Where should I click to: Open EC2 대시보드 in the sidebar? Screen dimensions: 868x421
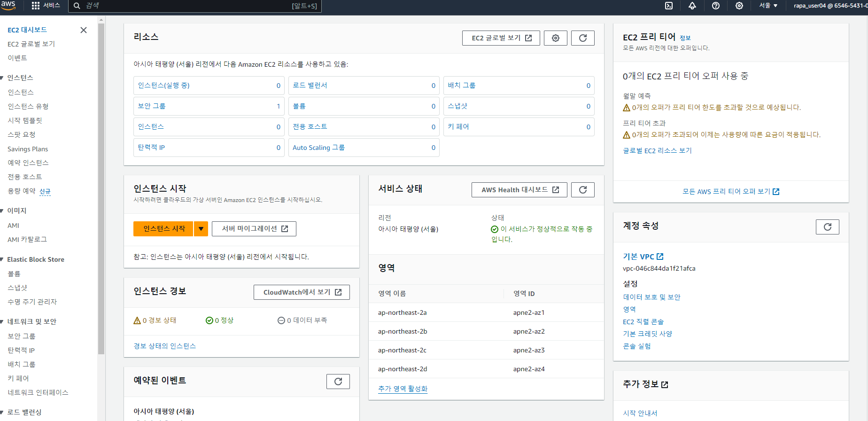[27, 30]
